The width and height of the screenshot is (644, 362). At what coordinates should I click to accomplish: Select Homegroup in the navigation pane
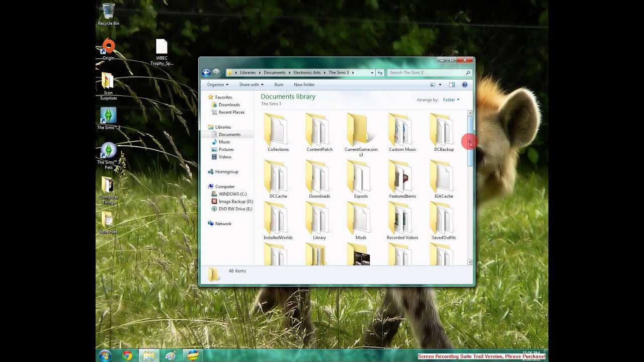226,171
